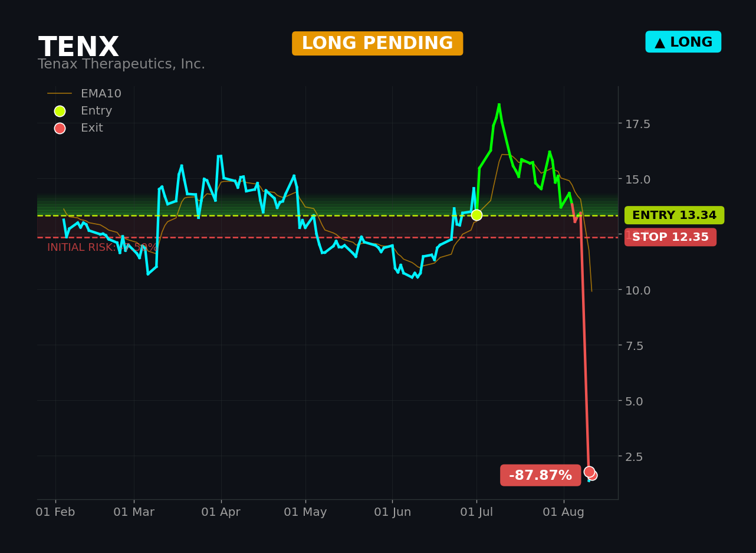Click the 2.5 price axis label
This screenshot has height=553, width=756.
635,457
